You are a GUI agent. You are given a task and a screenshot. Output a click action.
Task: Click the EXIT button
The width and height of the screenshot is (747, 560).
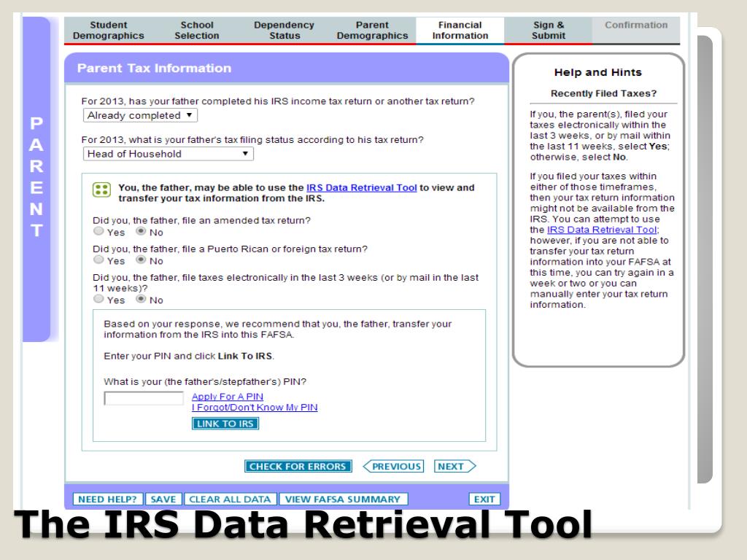click(x=484, y=499)
